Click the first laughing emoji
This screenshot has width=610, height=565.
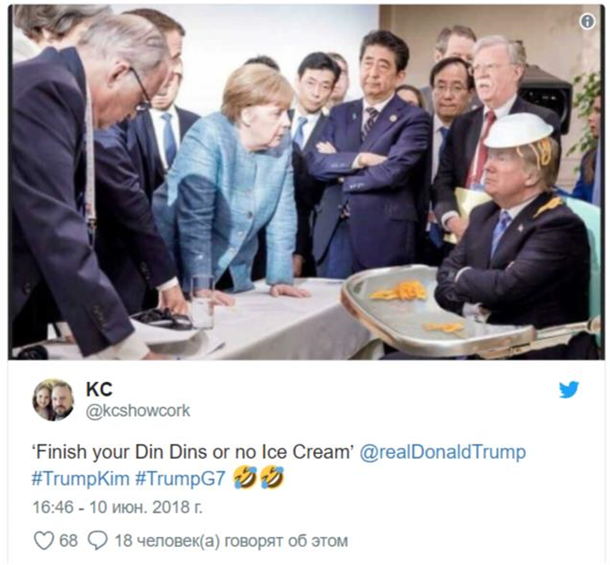pos(245,478)
